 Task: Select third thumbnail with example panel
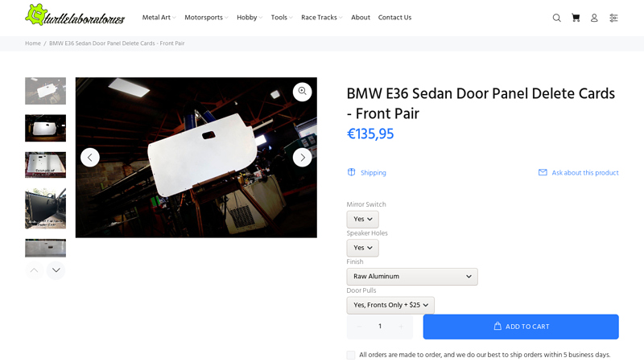click(45, 165)
